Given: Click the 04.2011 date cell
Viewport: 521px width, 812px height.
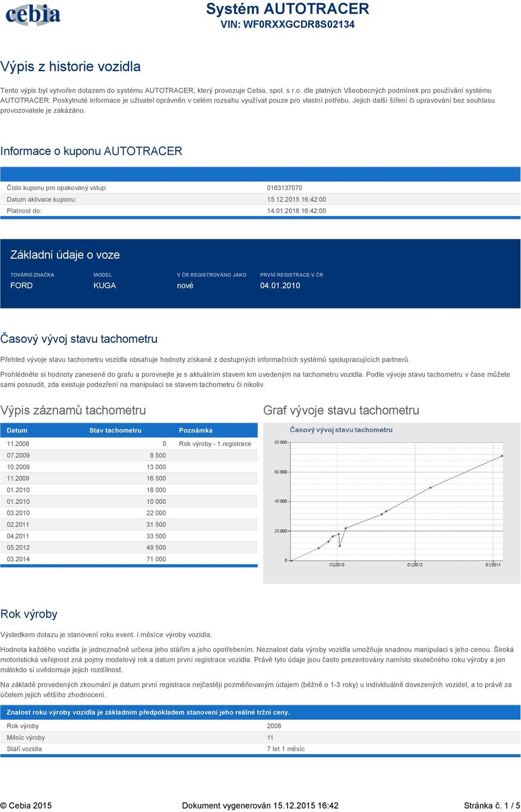Looking at the screenshot, I should pyautogui.click(x=18, y=536).
